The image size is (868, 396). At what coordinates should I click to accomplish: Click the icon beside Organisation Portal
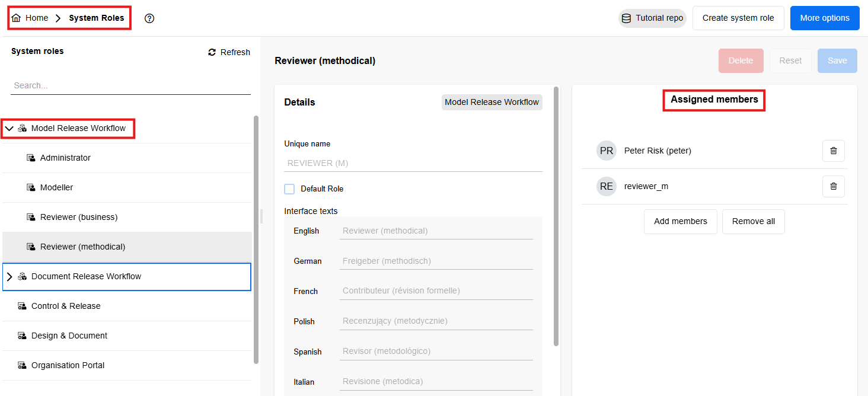(23, 365)
